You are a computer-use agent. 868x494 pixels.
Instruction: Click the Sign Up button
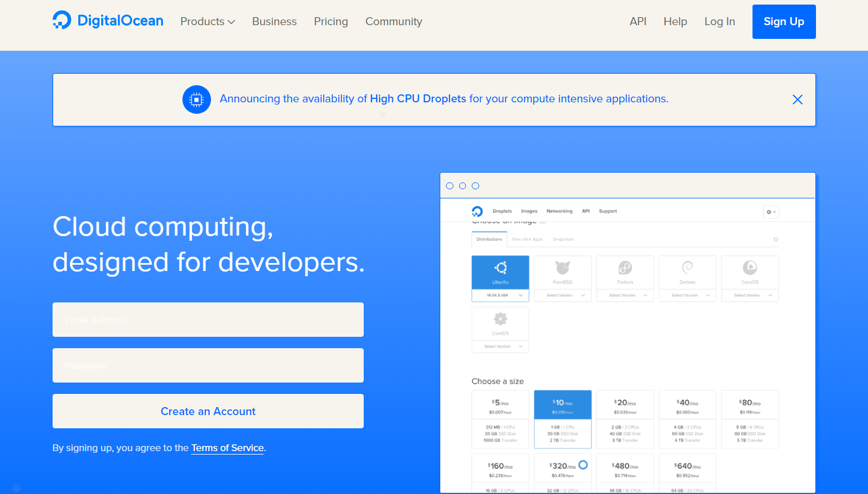pyautogui.click(x=784, y=22)
